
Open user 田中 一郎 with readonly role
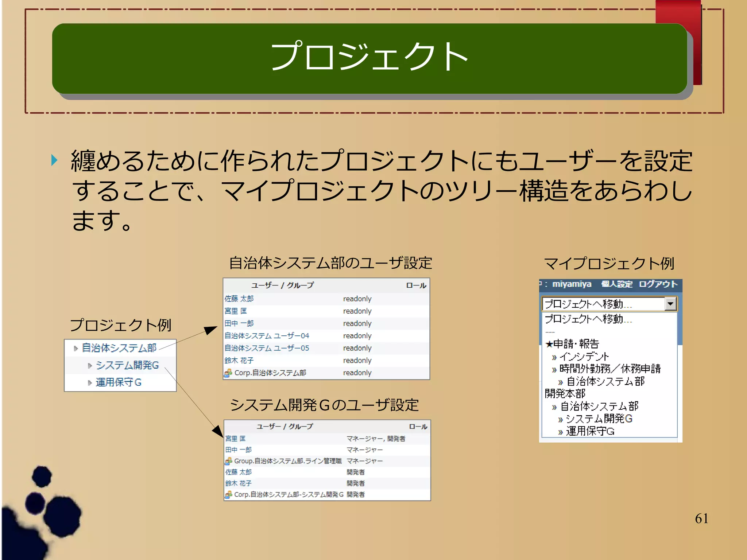(x=239, y=323)
